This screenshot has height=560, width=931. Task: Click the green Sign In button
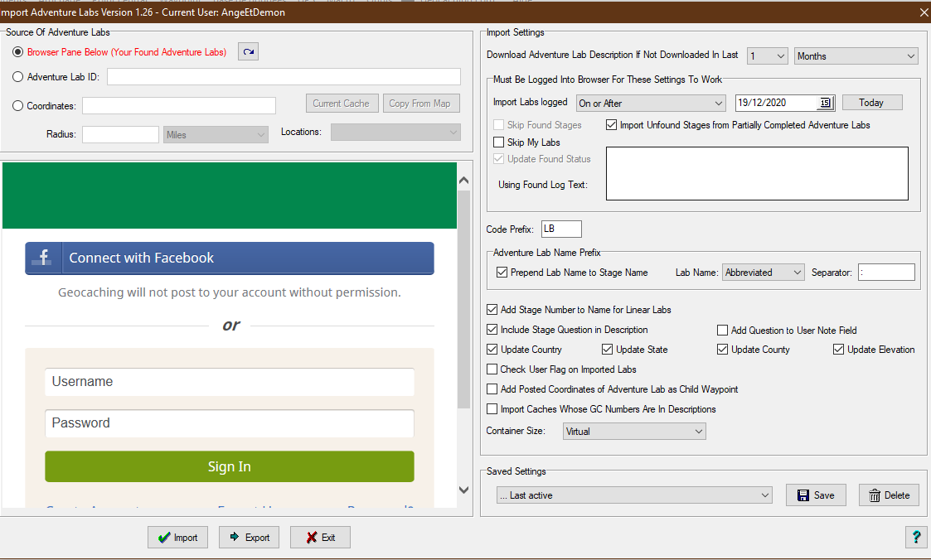[x=229, y=466]
